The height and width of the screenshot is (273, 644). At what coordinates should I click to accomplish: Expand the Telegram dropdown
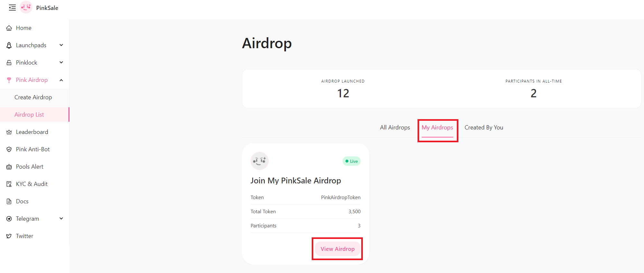61,218
